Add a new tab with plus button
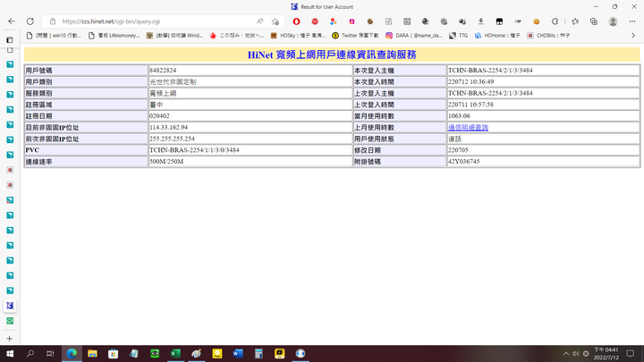This screenshot has width=644, height=362. tap(10, 339)
